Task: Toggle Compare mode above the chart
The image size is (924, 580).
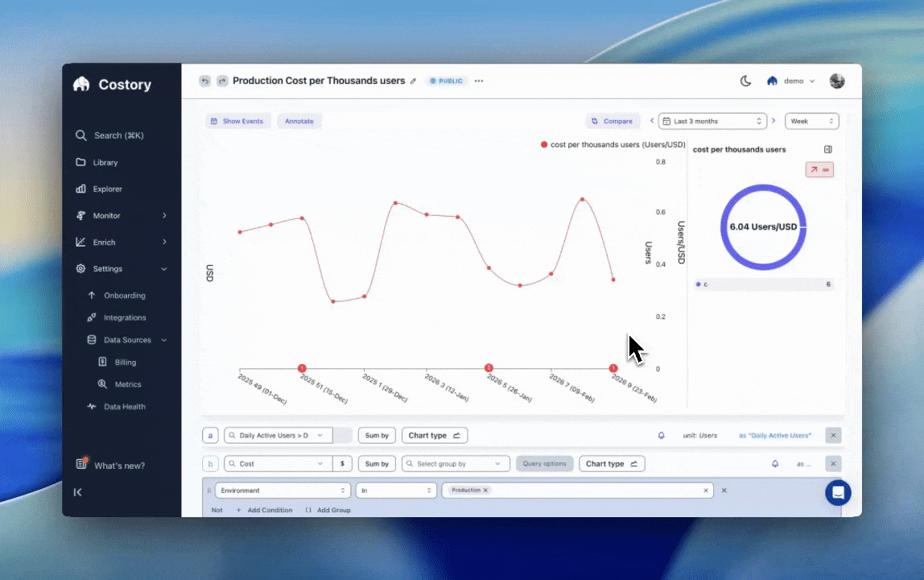Action: (x=614, y=121)
